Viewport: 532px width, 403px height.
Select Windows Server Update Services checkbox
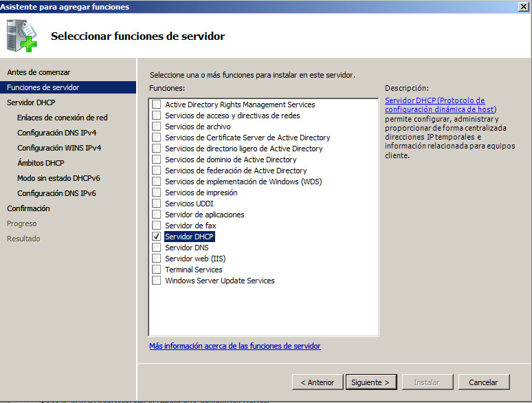point(157,281)
